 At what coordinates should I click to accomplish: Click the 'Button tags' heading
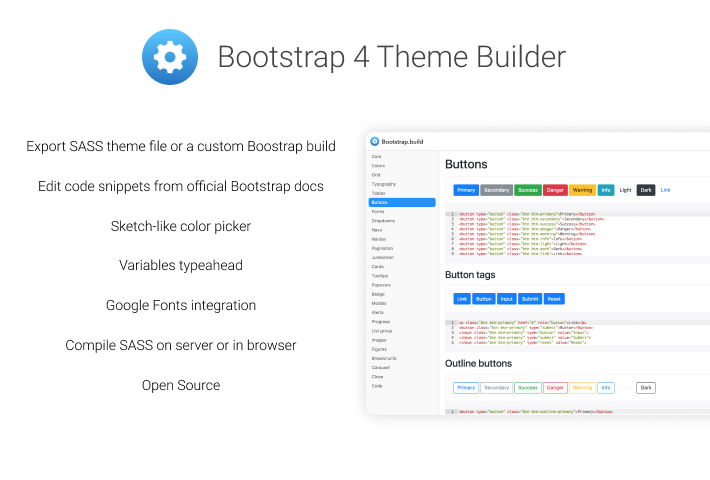coord(470,275)
